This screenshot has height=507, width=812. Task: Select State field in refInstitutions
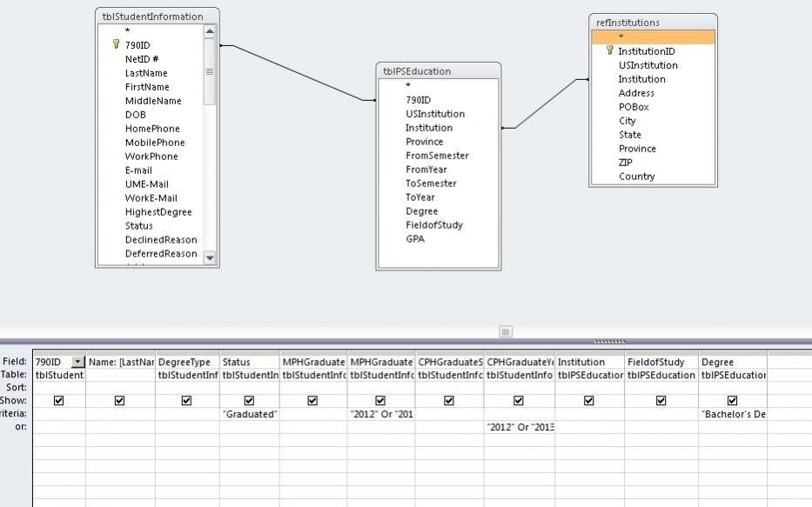point(630,135)
